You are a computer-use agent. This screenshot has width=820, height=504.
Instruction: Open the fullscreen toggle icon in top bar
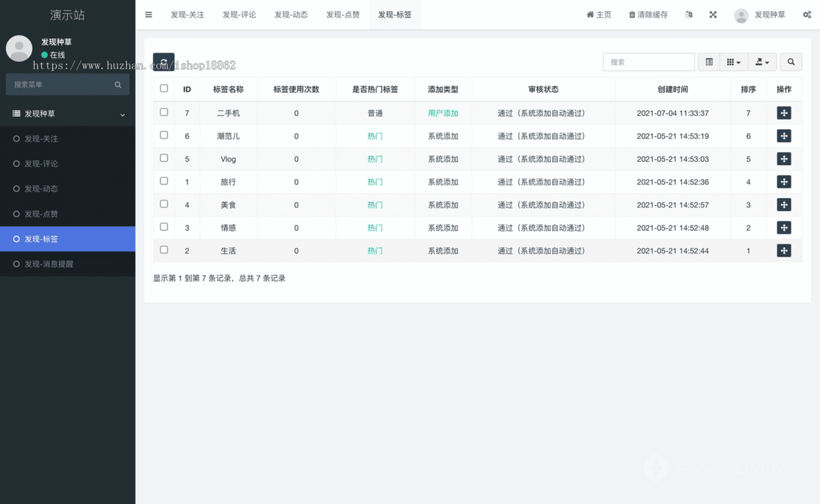(713, 14)
